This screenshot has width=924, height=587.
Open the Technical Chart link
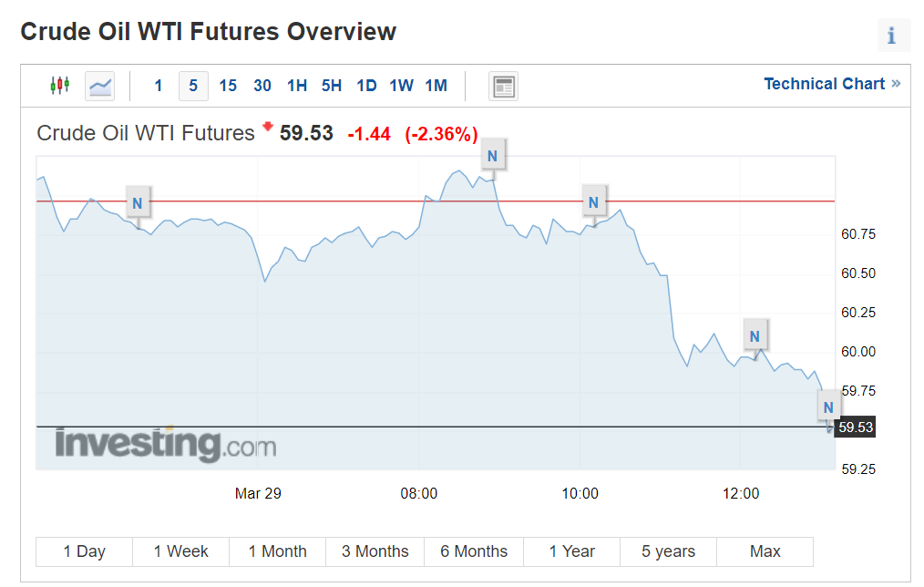pyautogui.click(x=831, y=84)
